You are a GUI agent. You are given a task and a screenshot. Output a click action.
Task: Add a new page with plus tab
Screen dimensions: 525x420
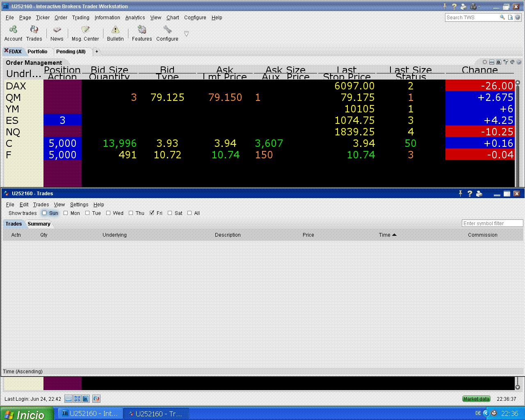coord(97,51)
